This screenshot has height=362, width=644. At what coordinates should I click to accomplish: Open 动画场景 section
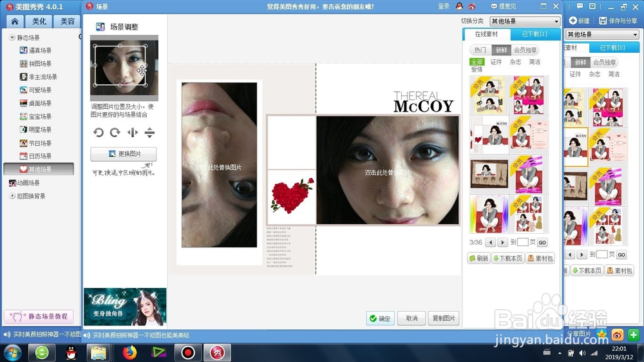click(x=24, y=183)
